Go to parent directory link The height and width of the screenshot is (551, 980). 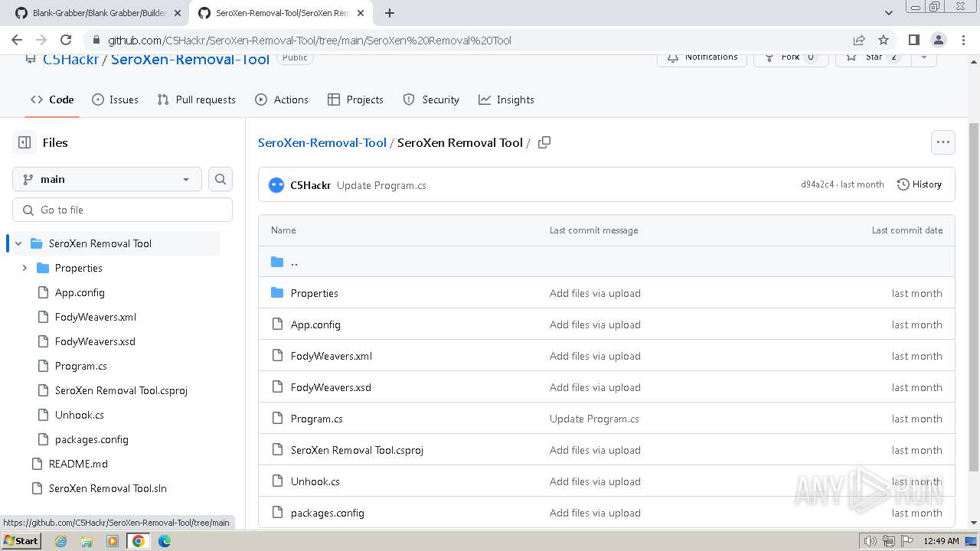point(294,262)
